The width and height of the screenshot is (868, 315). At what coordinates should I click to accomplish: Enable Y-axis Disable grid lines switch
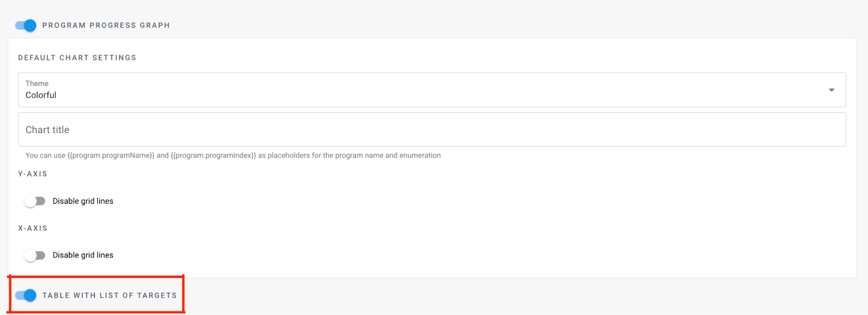tap(35, 201)
